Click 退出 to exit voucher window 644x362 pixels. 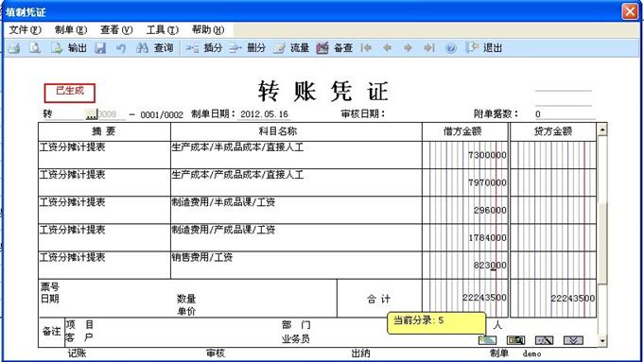484,48
